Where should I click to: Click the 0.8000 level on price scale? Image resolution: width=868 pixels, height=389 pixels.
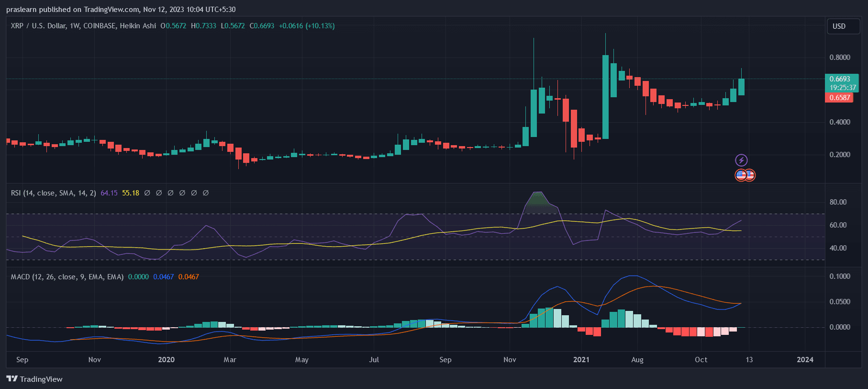840,57
